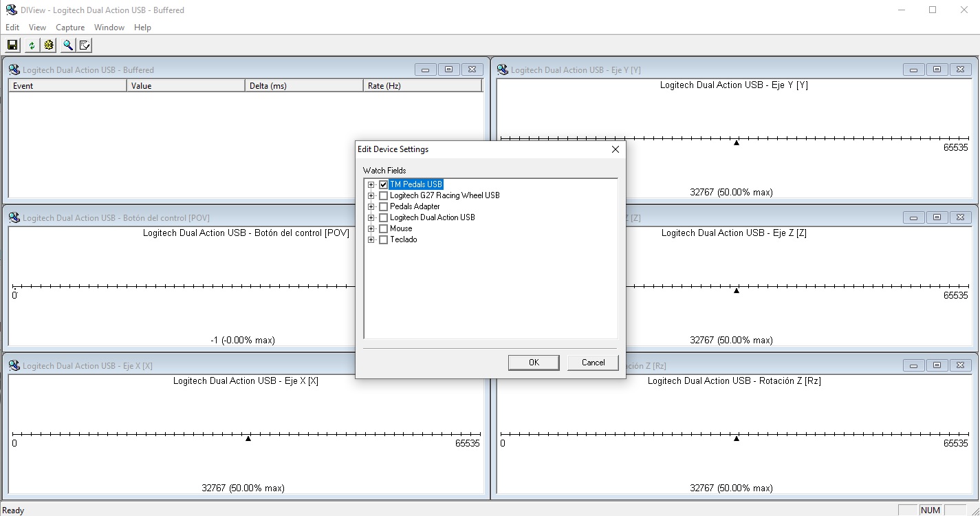
Task: Check the Logitech Dual Action USB checkbox
Action: 384,217
